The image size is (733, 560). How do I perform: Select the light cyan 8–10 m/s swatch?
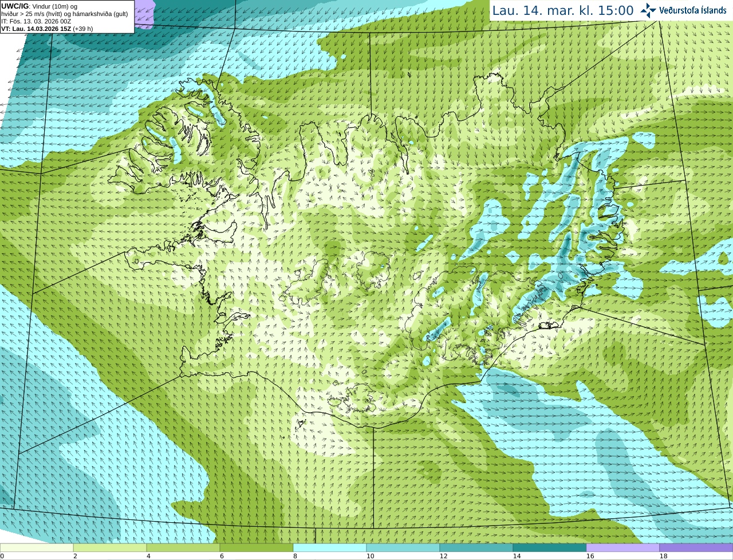(330, 547)
